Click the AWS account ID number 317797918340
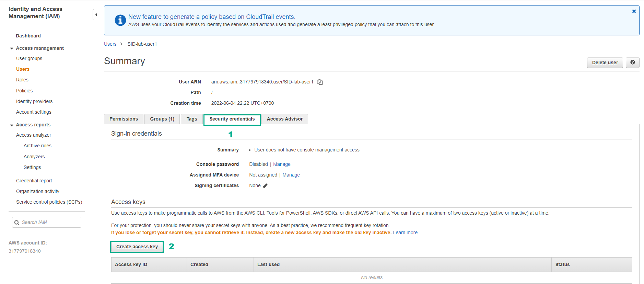This screenshot has height=284, width=644. [x=25, y=251]
